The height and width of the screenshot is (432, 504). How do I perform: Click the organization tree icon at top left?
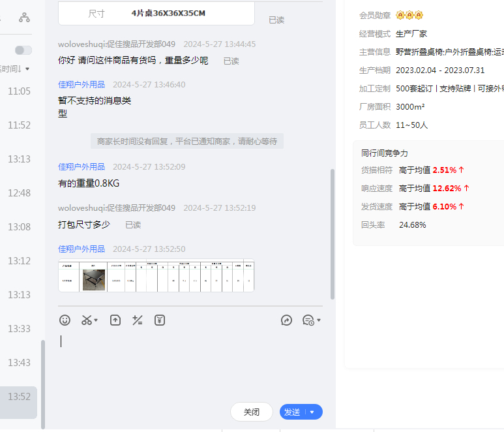pos(24,18)
